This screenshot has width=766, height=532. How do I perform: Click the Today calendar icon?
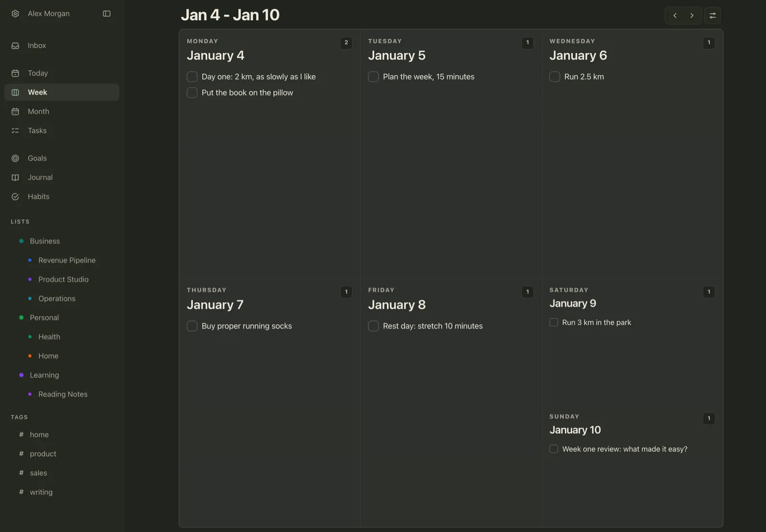[15, 73]
